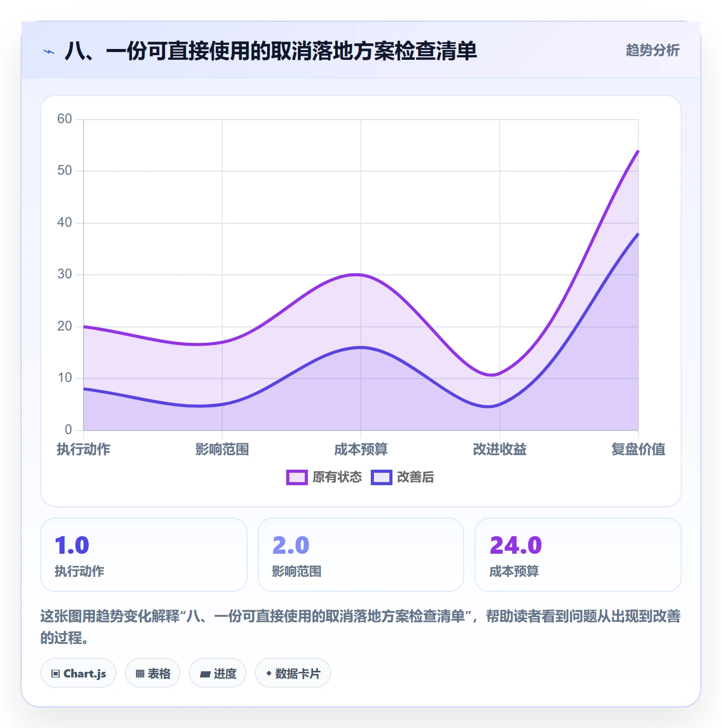Click the 成本预算 x-axis label

361,450
